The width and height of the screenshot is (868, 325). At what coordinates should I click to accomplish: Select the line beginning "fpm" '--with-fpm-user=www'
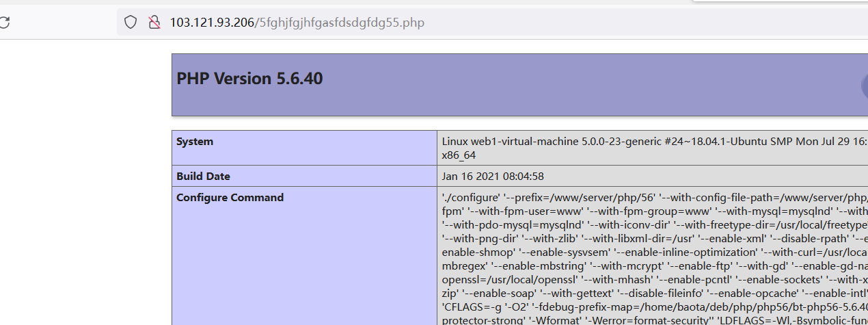655,211
